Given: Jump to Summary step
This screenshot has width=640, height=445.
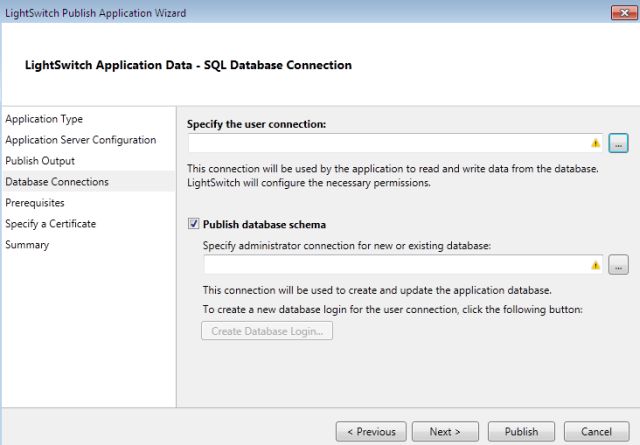Looking at the screenshot, I should click(x=27, y=245).
